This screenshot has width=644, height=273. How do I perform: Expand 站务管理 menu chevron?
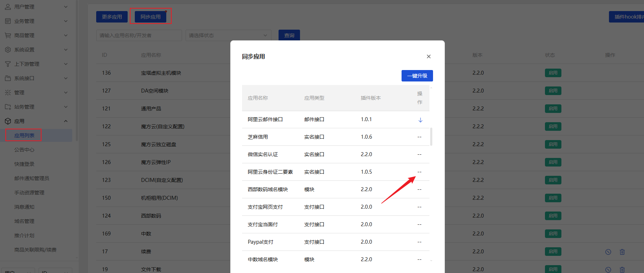click(66, 107)
